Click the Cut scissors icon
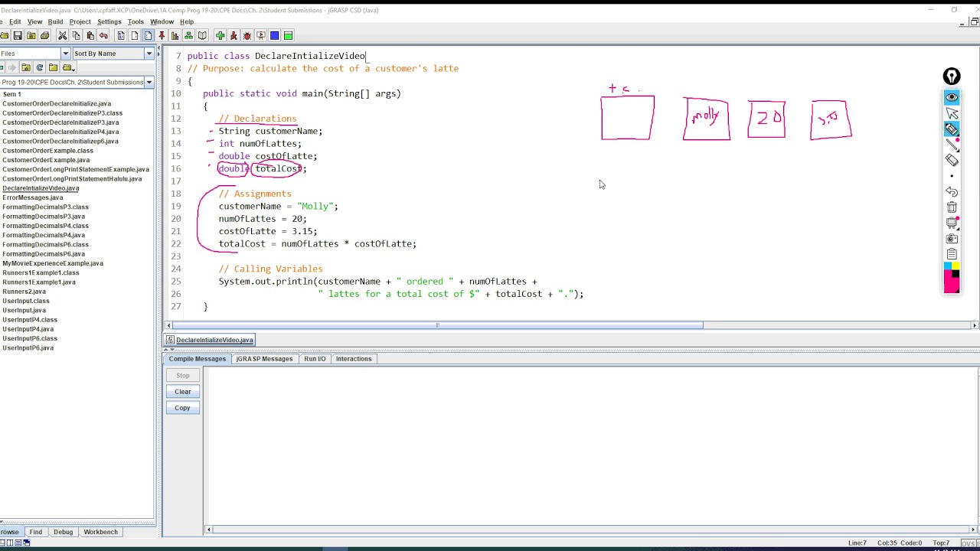Viewport: 980px width, 551px height. (63, 36)
